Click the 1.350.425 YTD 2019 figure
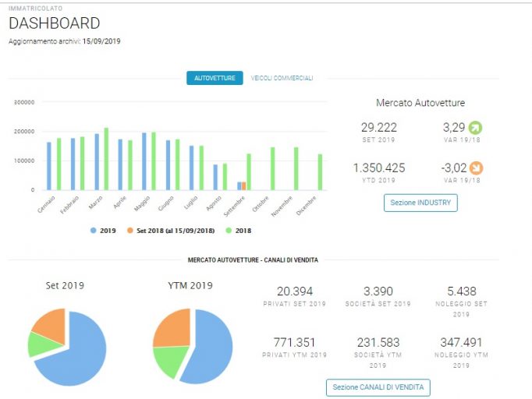Viewport: 532px width, 399px height. [x=379, y=168]
